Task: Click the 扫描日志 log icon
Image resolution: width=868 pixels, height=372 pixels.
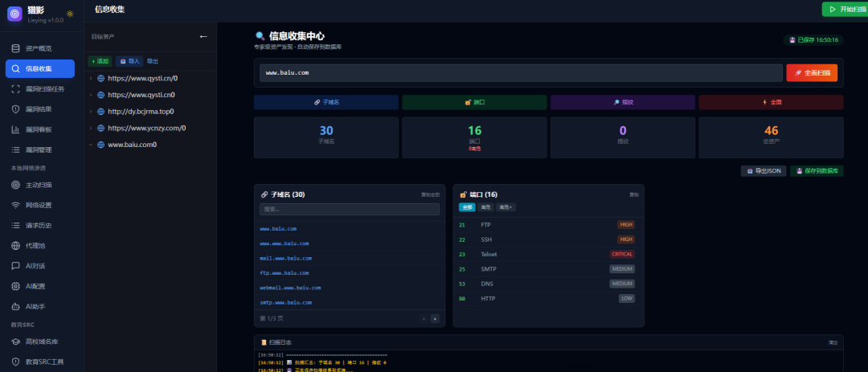Action: click(x=264, y=342)
